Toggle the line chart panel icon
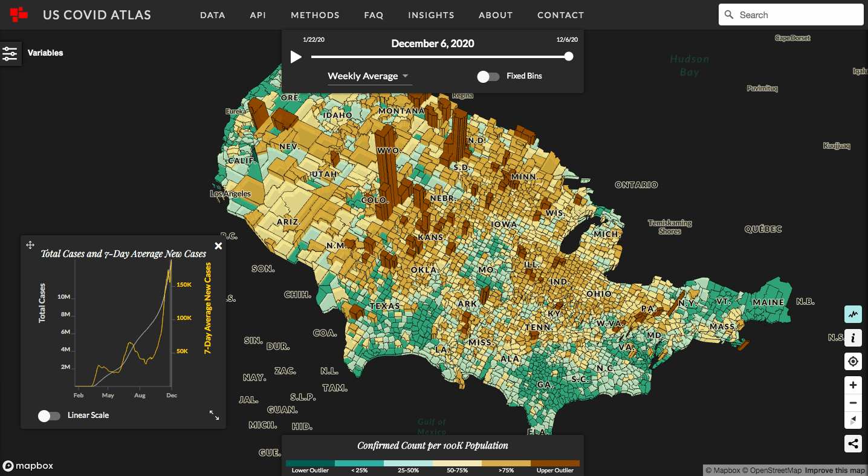The height and width of the screenshot is (476, 868). [x=853, y=315]
